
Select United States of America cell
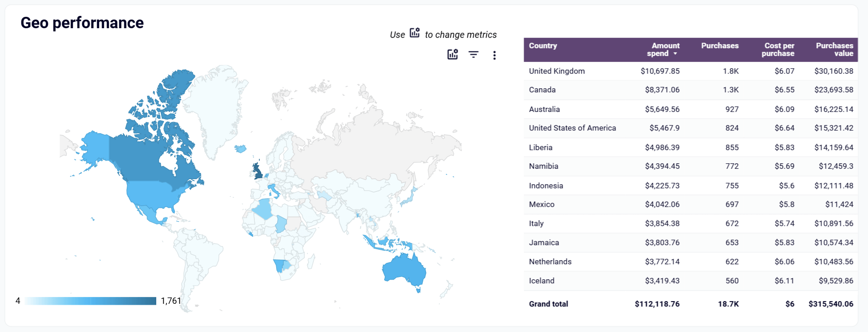(572, 128)
